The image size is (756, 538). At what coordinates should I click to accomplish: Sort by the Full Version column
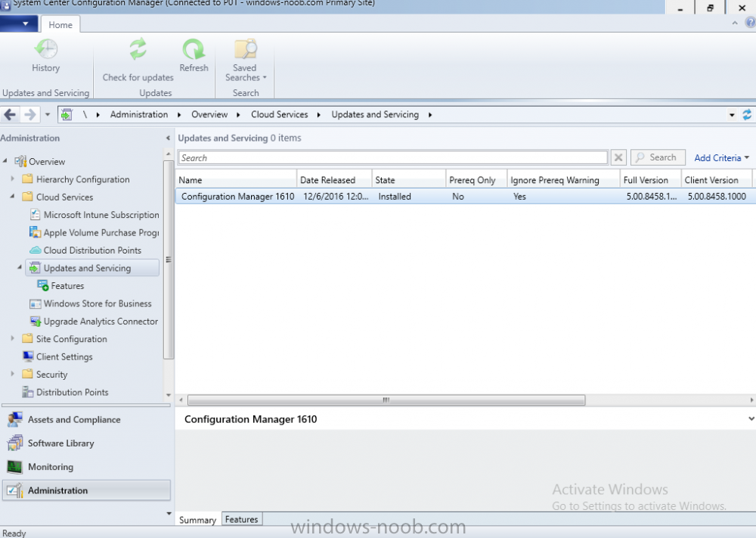coord(650,180)
